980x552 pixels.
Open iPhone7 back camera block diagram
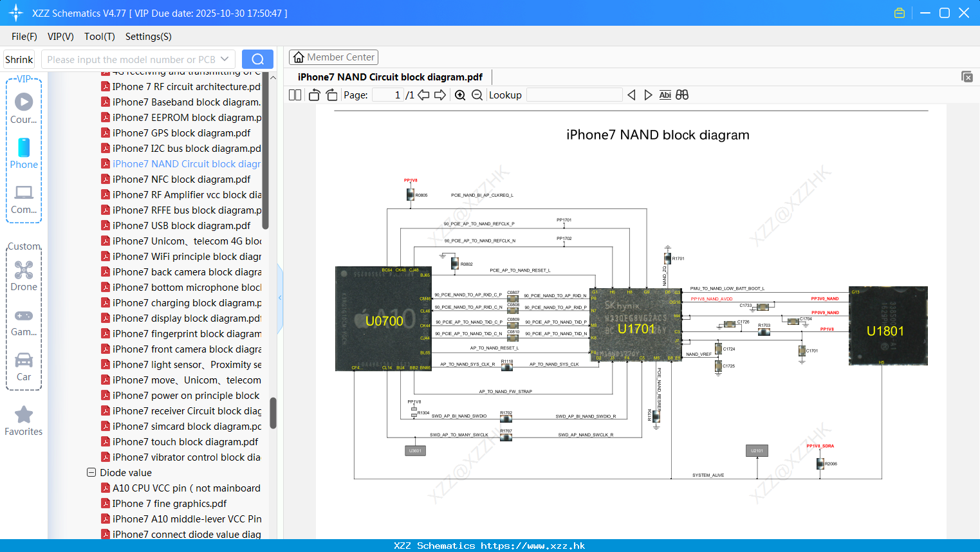point(181,272)
